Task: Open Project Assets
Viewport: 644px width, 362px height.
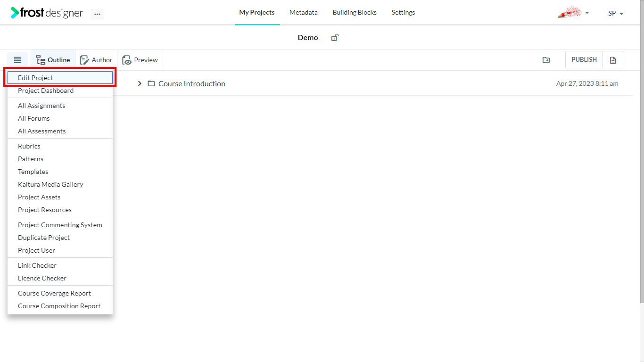Action: (x=60, y=197)
